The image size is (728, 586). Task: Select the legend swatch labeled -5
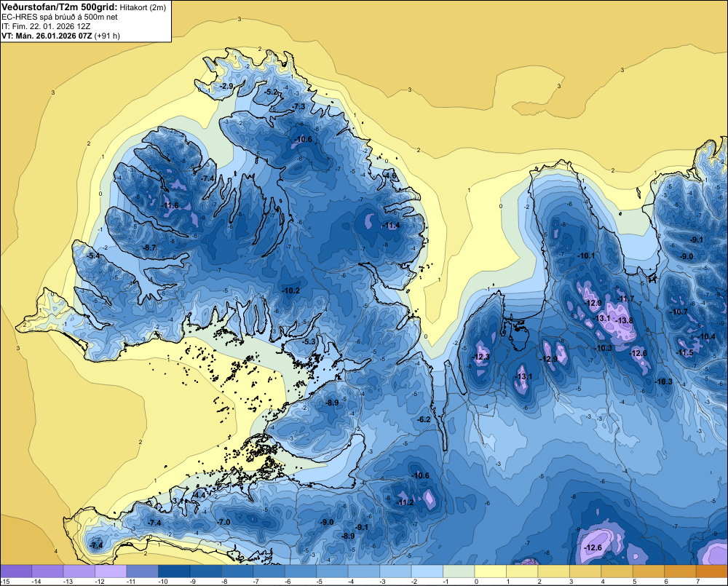click(x=333, y=571)
